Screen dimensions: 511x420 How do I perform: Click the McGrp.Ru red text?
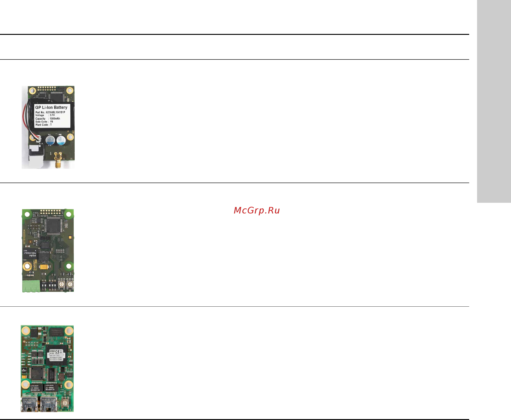[257, 210]
